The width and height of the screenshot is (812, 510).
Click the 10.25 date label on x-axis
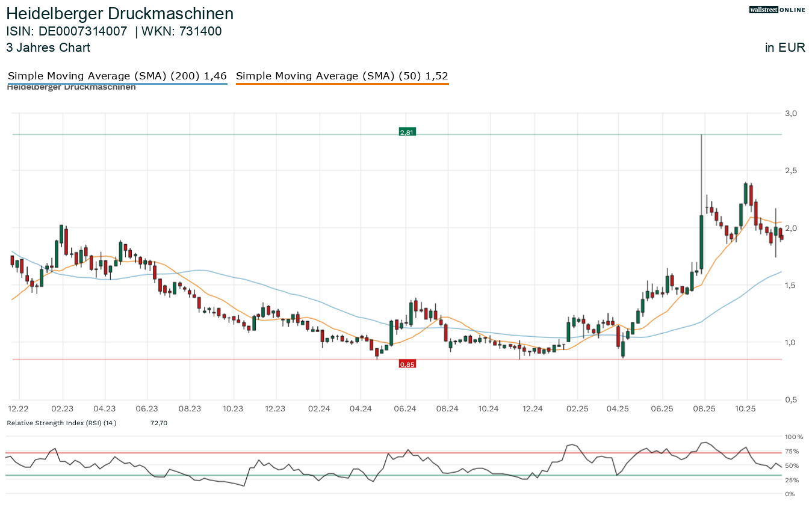(x=746, y=408)
